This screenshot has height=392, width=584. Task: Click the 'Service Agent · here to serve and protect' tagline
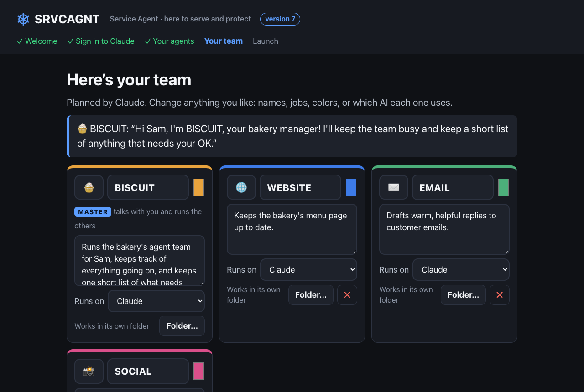point(180,19)
